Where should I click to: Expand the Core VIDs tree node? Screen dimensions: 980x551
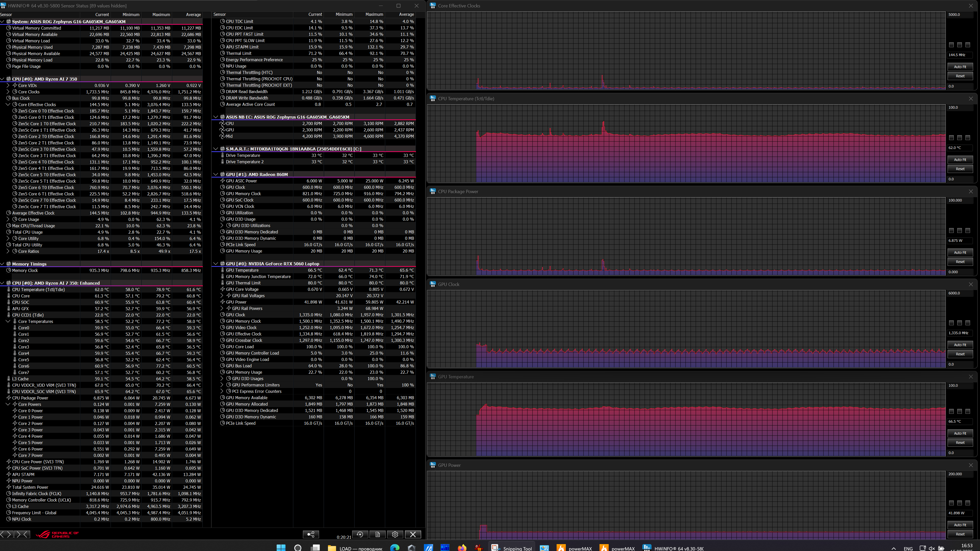coord(8,85)
